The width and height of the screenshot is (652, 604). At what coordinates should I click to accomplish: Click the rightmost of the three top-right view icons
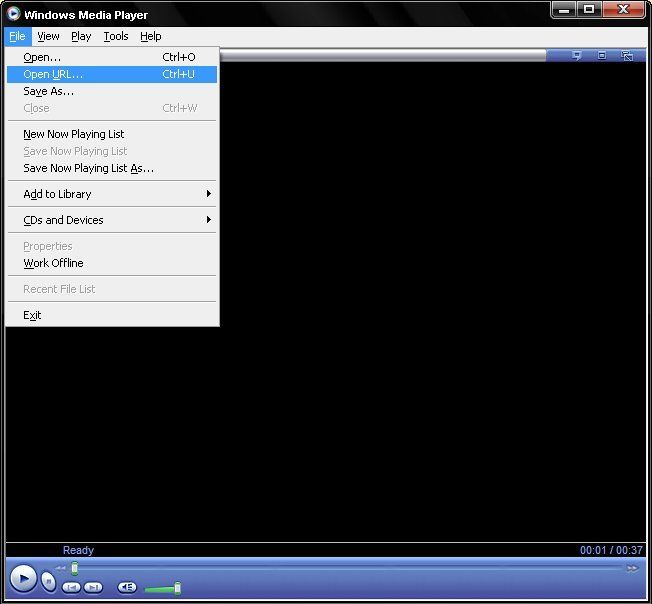(x=627, y=56)
